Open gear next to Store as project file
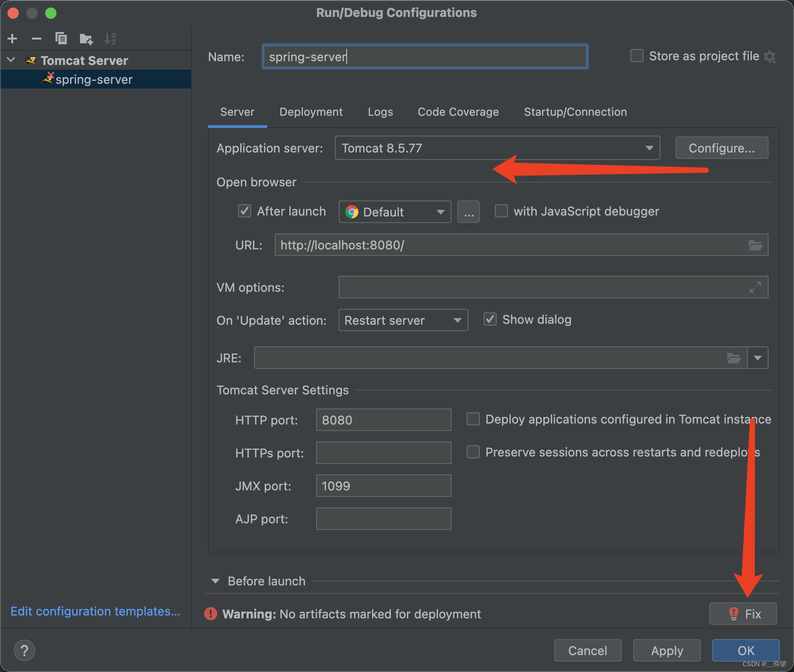This screenshot has width=794, height=672. click(x=770, y=57)
